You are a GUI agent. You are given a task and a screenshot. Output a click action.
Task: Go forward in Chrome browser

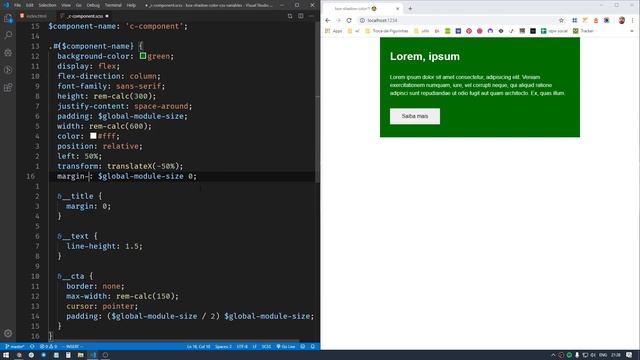[338, 20]
